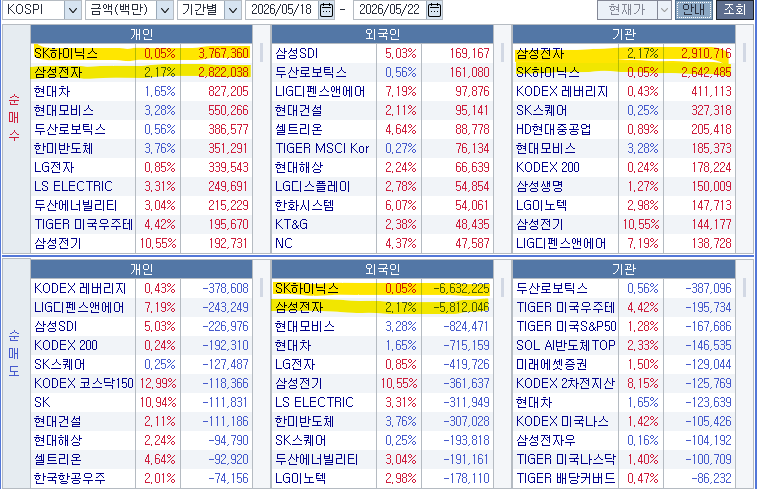The height and width of the screenshot is (489, 757).
Task: Select KODEX 2차전지산 in 기관 net-sell list
Action: [x=565, y=383]
